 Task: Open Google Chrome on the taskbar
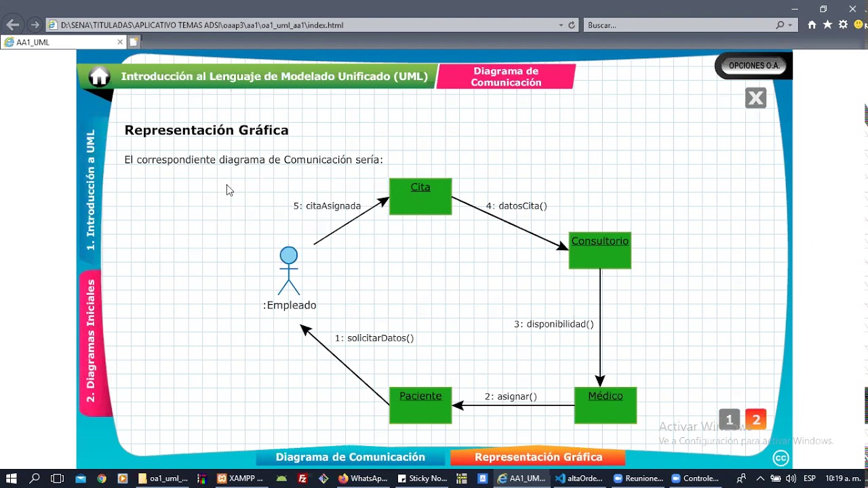pos(102,479)
